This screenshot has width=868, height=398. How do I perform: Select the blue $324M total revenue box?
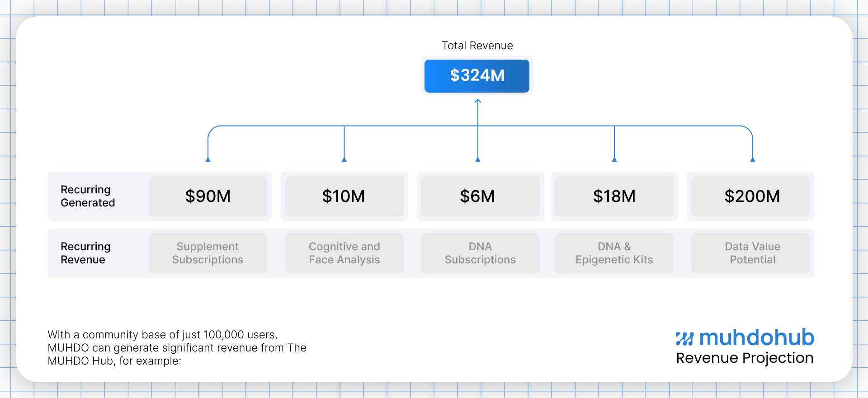(x=477, y=76)
